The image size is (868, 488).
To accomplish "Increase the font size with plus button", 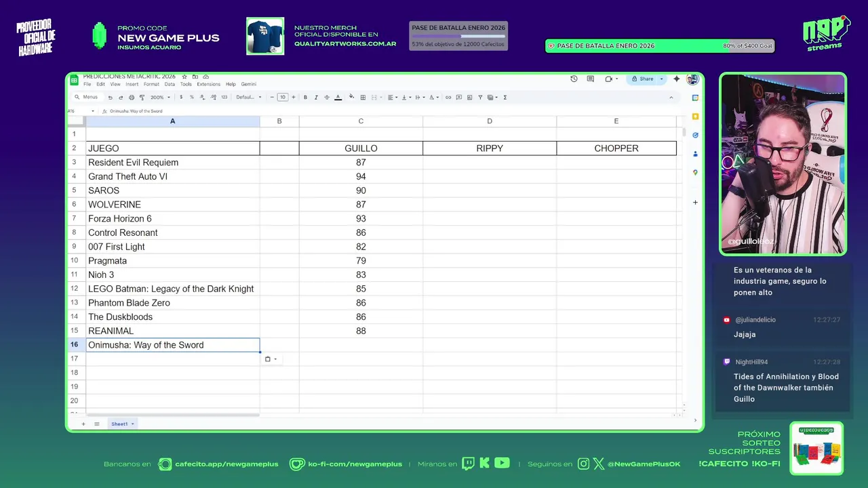I will tap(293, 97).
